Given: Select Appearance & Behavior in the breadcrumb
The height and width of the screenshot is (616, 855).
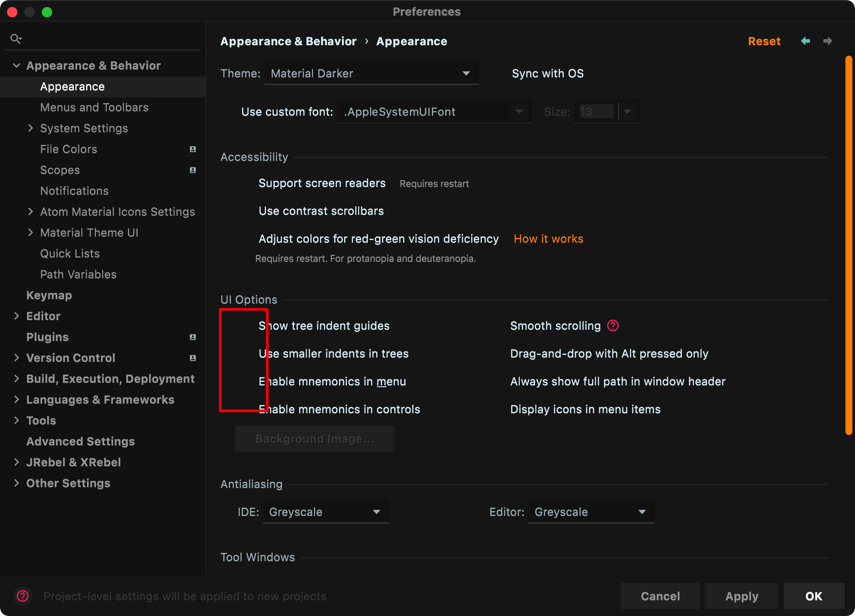Looking at the screenshot, I should tap(288, 41).
